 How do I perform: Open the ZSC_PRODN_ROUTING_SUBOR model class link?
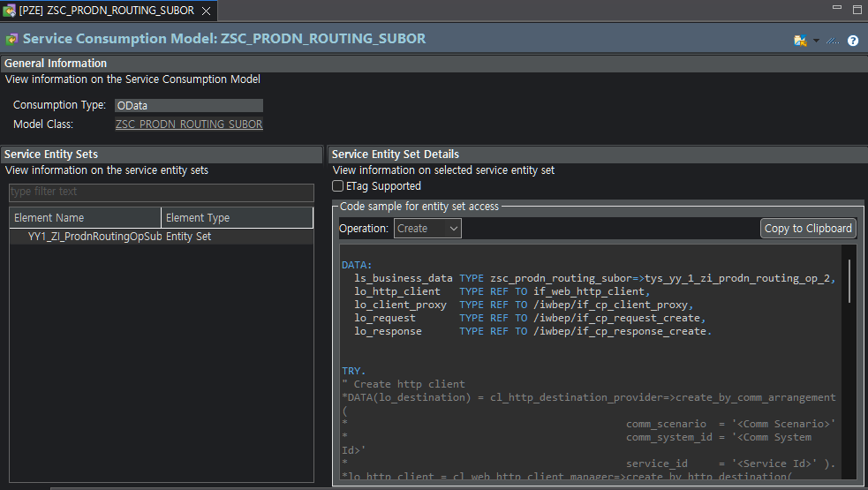(x=189, y=124)
